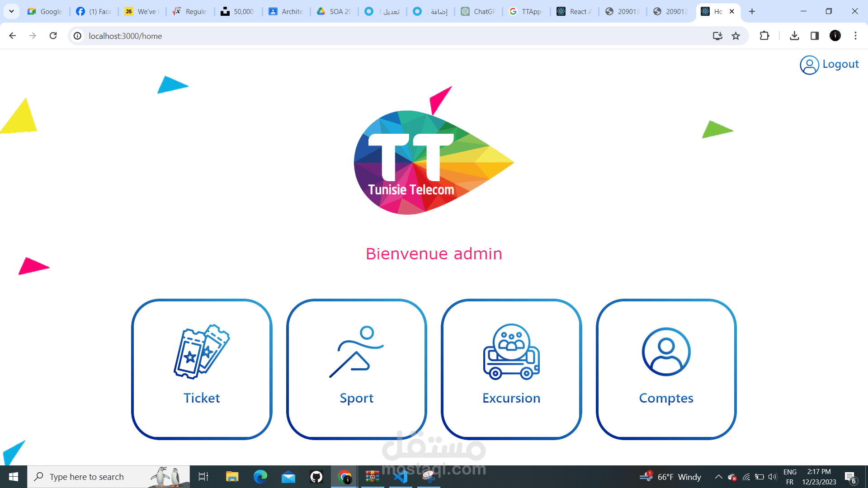Launch Microsoft Edge from the taskbar
Image resolution: width=868 pixels, height=488 pixels.
tap(260, 477)
